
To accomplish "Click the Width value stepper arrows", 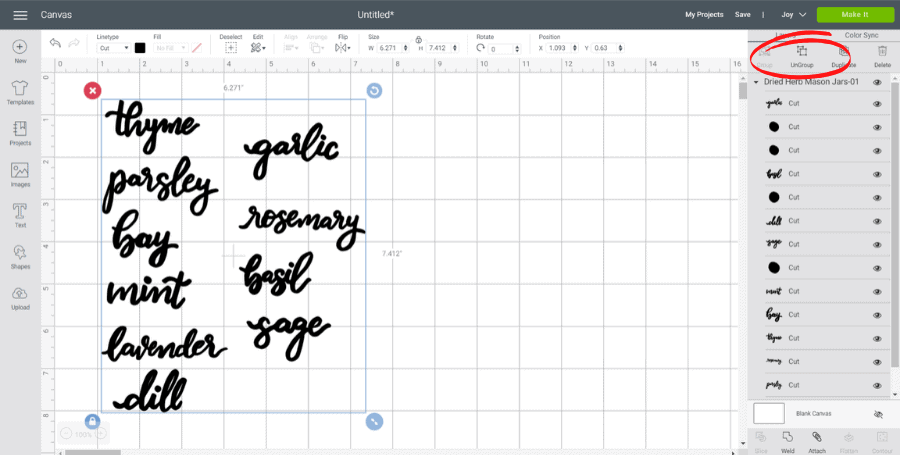I will point(406,49).
